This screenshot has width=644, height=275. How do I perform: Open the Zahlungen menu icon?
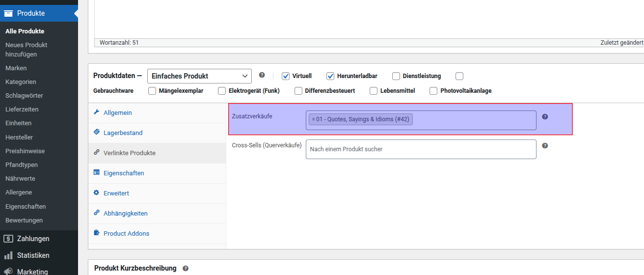tap(8, 239)
